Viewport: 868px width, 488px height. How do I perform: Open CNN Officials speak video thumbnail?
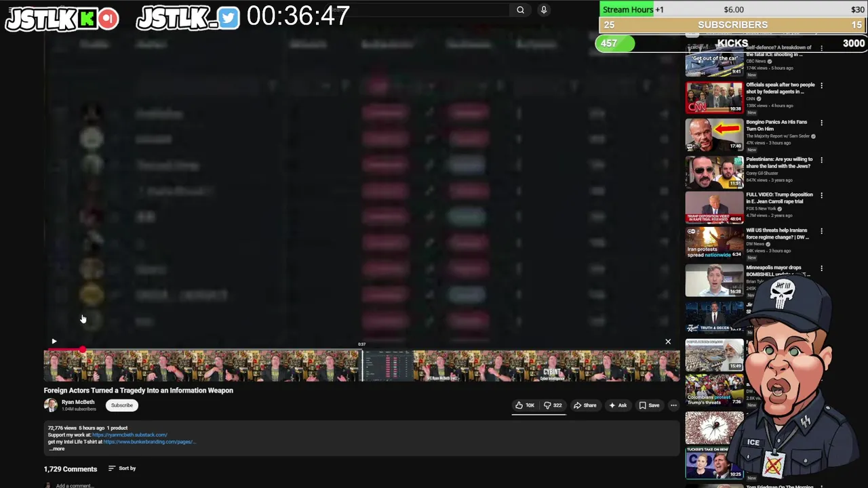pyautogui.click(x=714, y=98)
